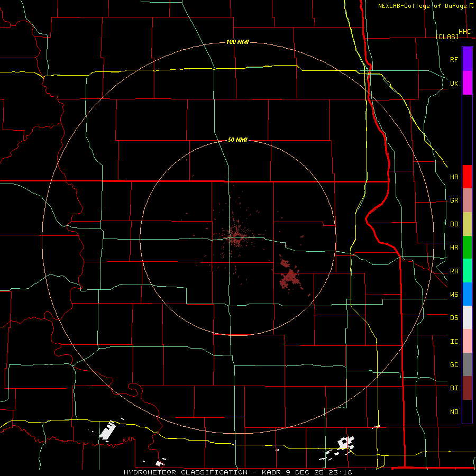Pick the HR green legend swatch
Image resolution: width=476 pixels, height=476 pixels.
tap(467, 248)
